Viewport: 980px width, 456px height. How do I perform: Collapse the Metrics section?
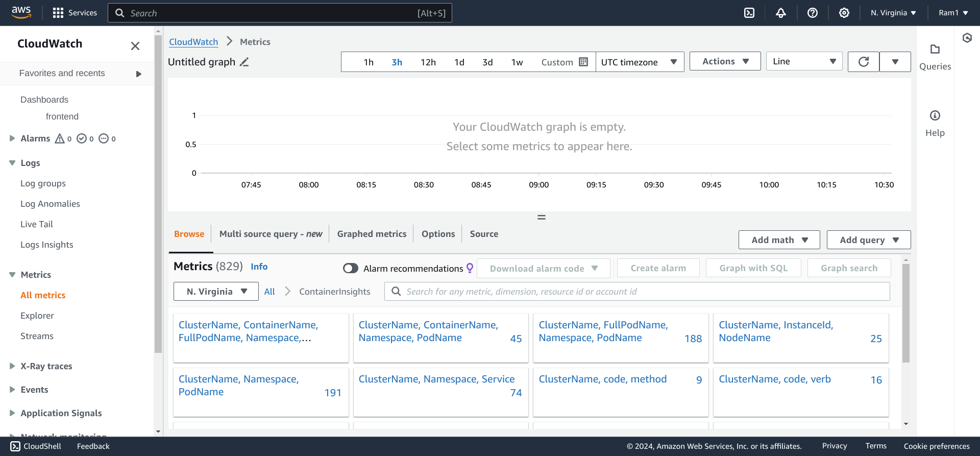pos(12,275)
